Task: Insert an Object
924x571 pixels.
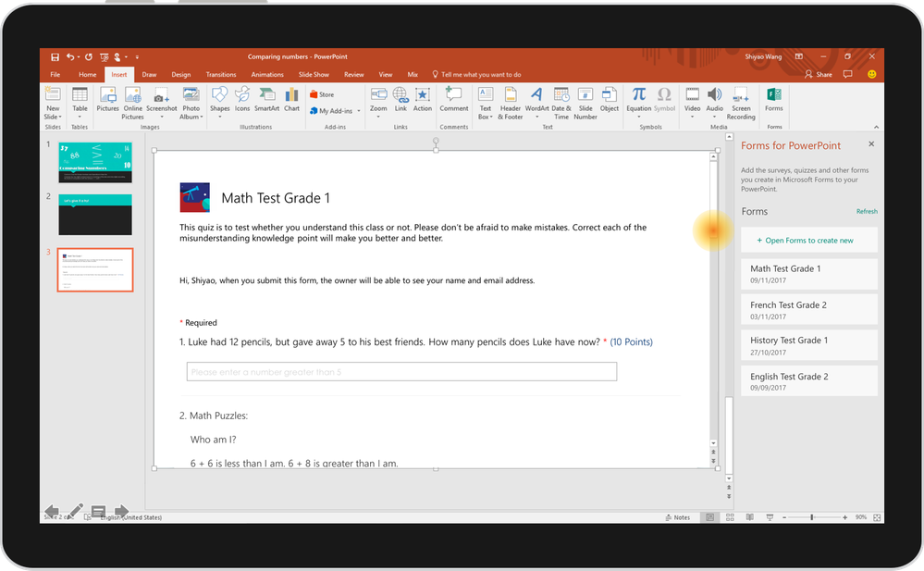Action: click(610, 99)
